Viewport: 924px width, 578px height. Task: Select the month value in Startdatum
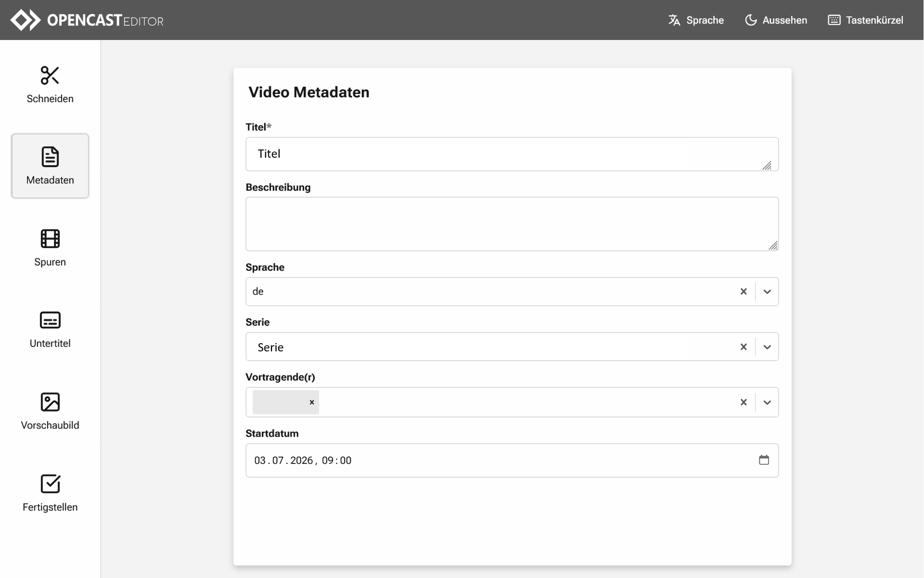pos(278,460)
